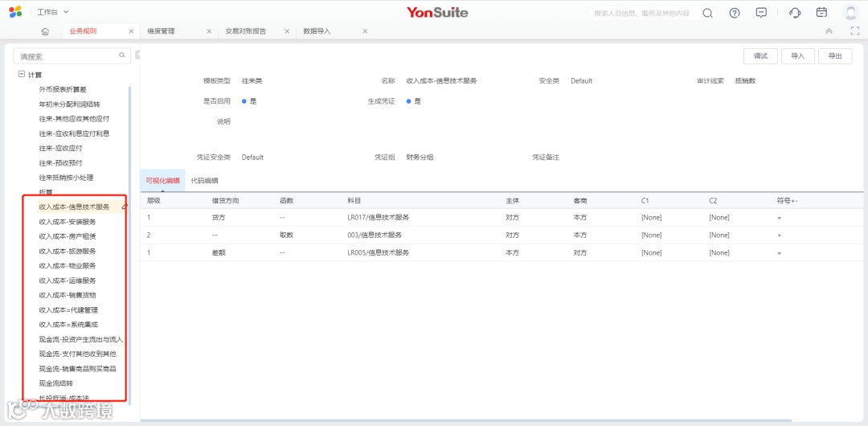
Task: Click the YonSuite colorful app logo icon
Action: 15,11
